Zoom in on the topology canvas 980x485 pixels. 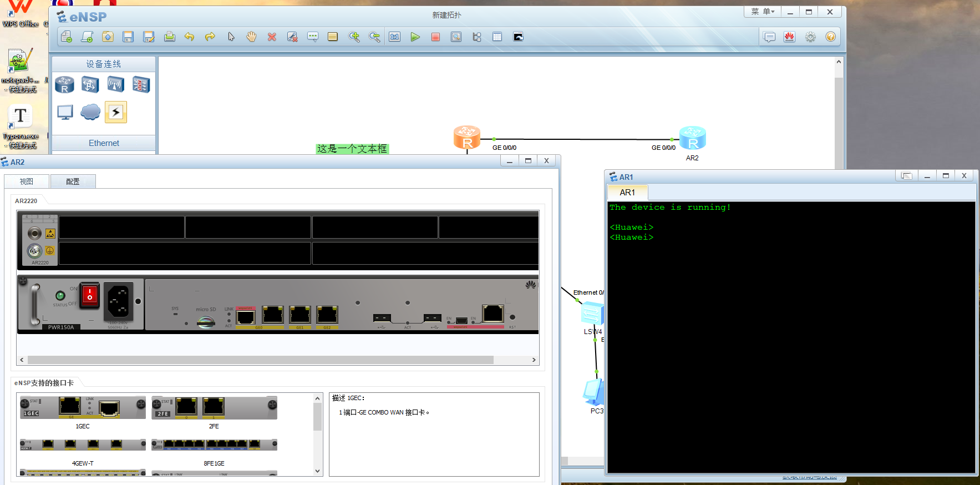click(354, 37)
